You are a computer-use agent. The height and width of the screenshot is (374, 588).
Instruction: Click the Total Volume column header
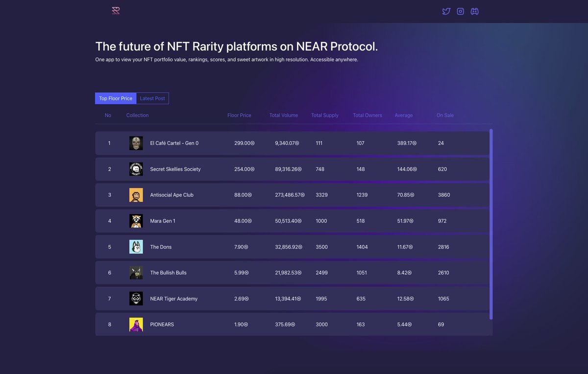(284, 116)
